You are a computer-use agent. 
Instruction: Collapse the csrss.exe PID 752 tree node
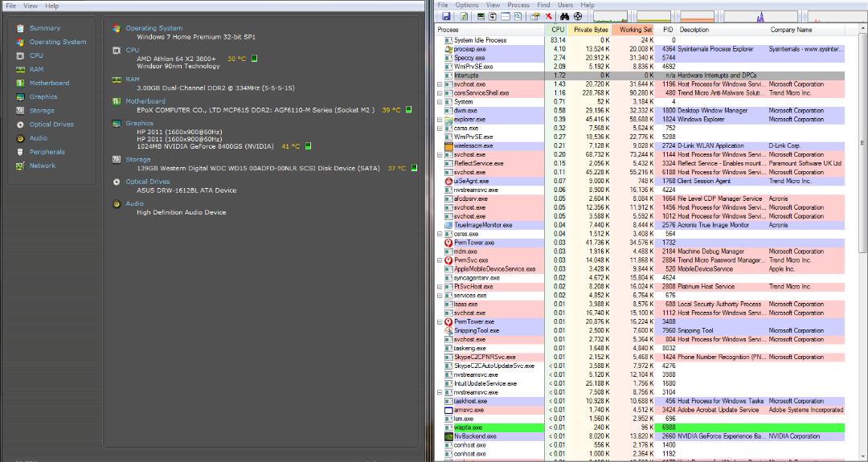pyautogui.click(x=440, y=129)
